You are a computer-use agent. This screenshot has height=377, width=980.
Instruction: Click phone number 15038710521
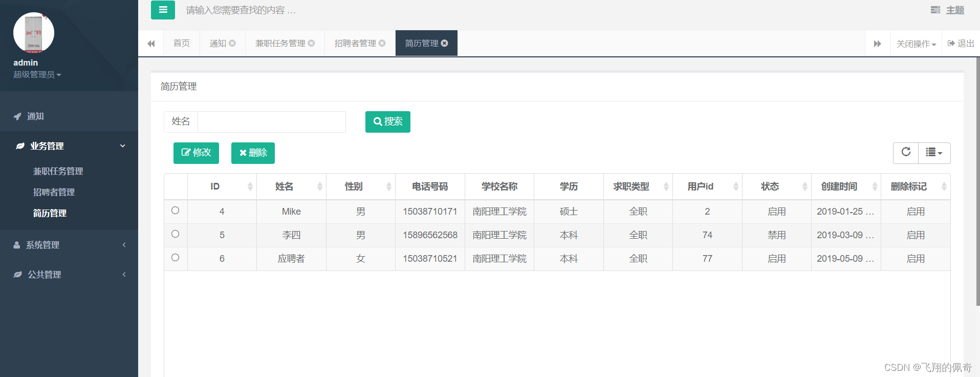click(430, 259)
